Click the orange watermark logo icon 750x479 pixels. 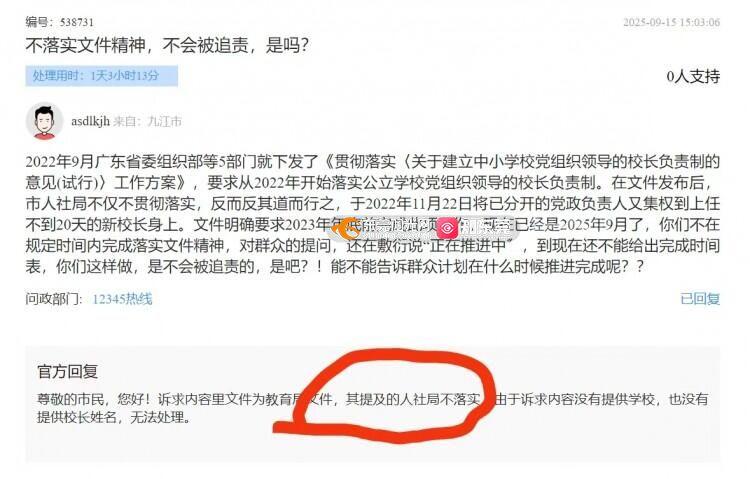347,229
